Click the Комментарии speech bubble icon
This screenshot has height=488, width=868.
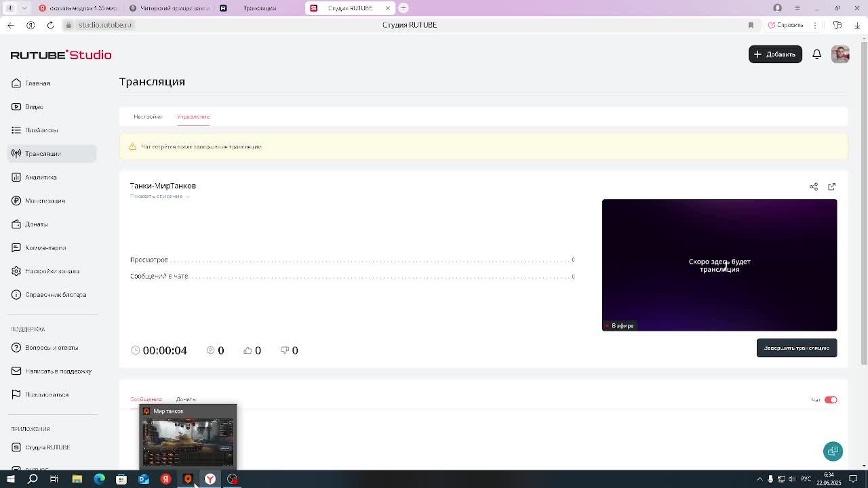pyautogui.click(x=16, y=247)
